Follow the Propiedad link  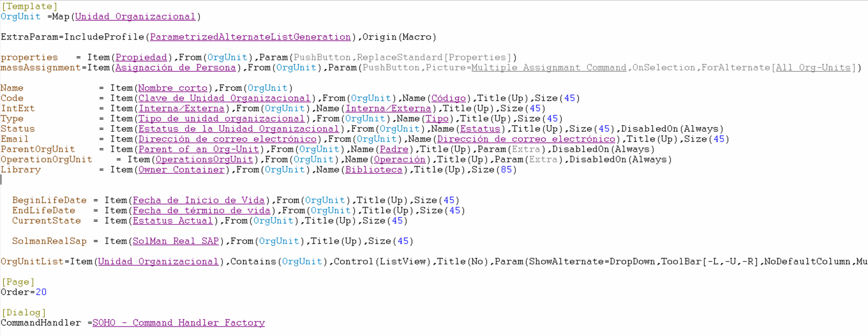coord(141,57)
